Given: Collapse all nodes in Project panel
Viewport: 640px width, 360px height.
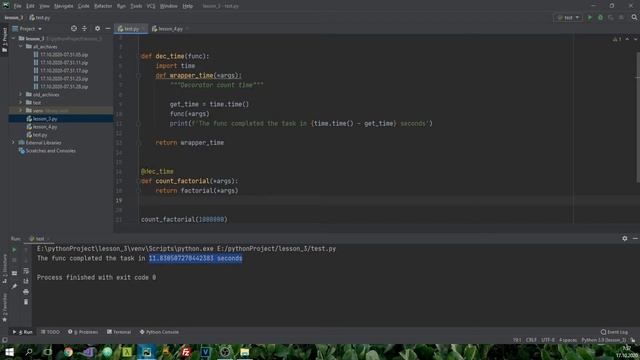Looking at the screenshot, I should [84, 29].
